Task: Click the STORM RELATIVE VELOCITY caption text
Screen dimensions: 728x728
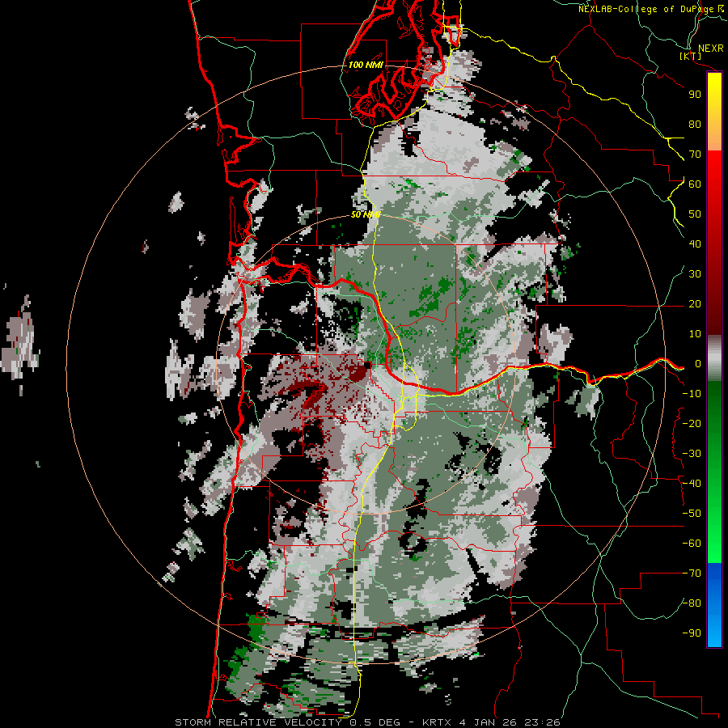Action: (x=259, y=722)
